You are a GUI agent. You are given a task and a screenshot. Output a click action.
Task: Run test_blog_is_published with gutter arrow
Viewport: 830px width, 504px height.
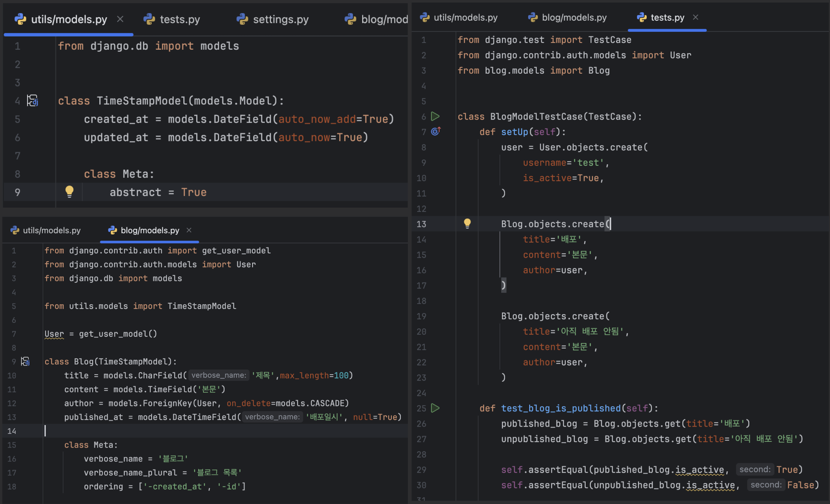click(435, 408)
